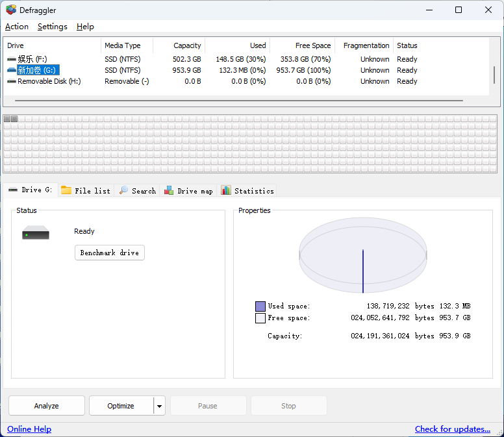Maximize the Defraggler window

[x=459, y=10]
